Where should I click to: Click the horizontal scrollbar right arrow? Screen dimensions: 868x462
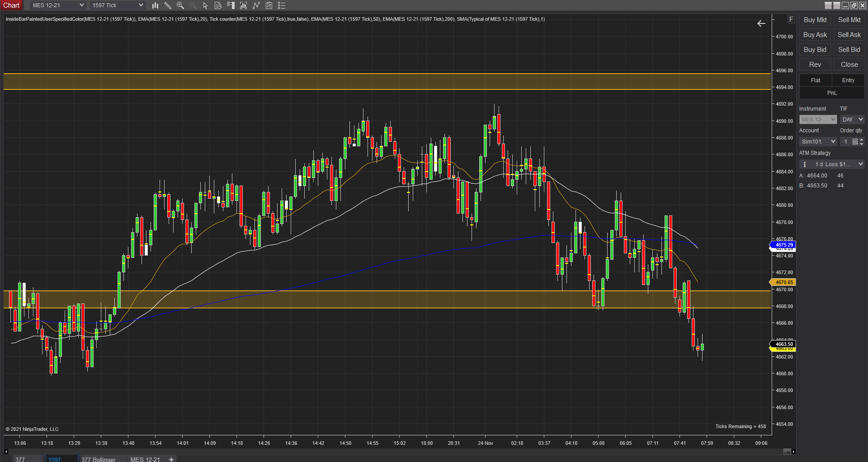(x=793, y=451)
